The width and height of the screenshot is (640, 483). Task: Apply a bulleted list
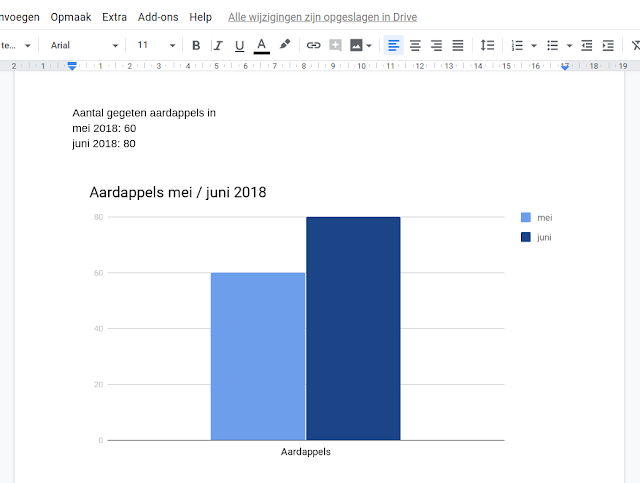(552, 45)
